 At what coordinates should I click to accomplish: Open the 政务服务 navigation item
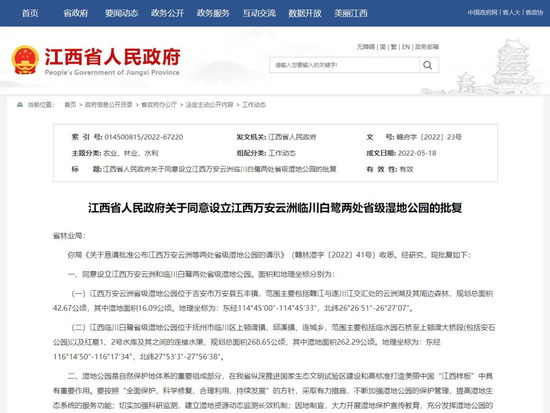[x=213, y=13]
